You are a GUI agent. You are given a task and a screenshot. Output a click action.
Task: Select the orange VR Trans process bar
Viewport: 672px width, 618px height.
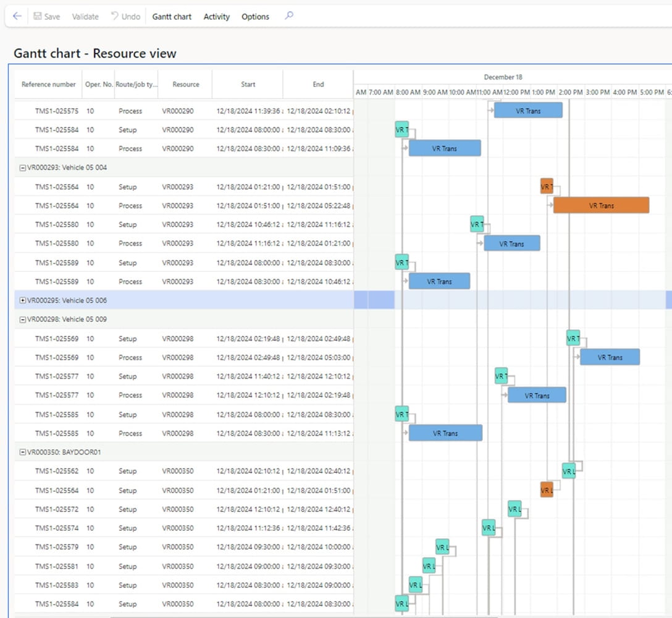[601, 206]
